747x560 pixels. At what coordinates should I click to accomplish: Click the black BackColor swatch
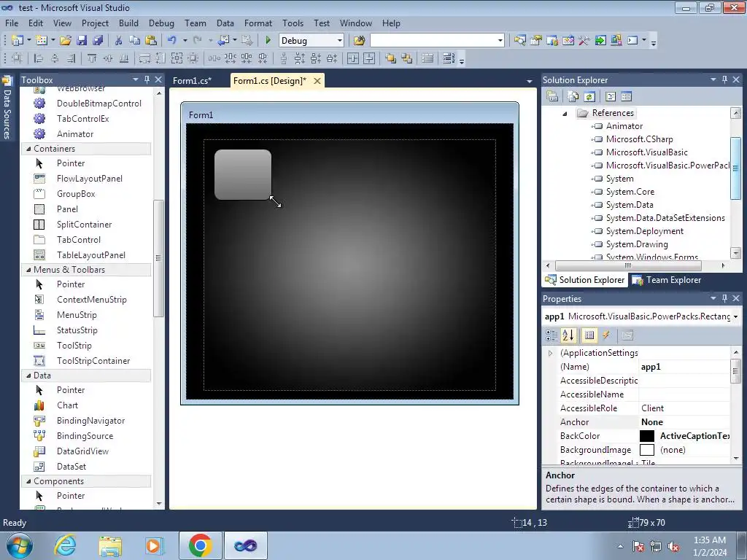pos(647,436)
